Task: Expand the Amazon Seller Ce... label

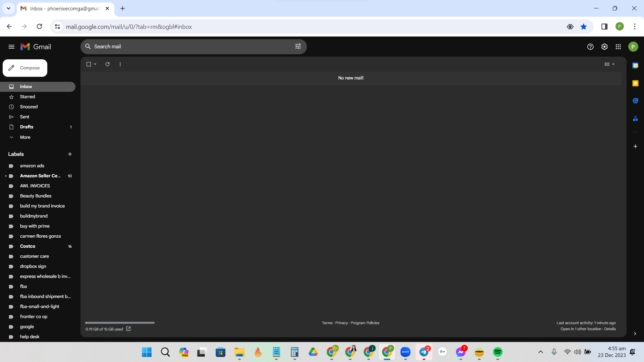Action: tap(6, 176)
